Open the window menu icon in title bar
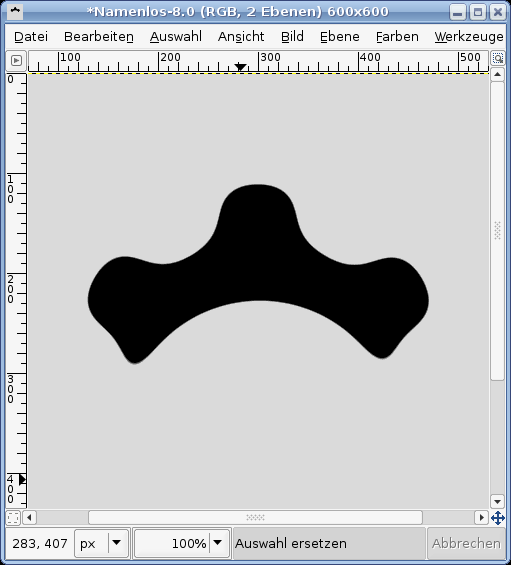The image size is (511, 565). coord(15,11)
